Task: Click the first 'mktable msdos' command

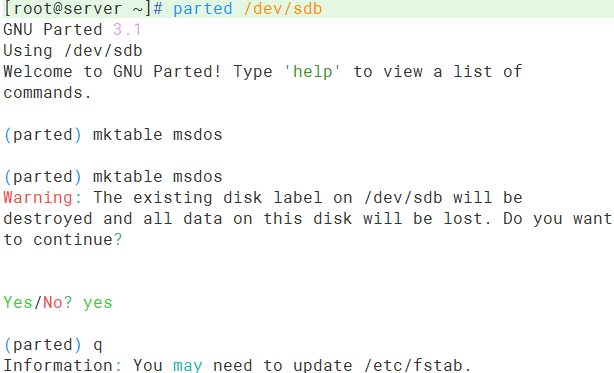Action: pyautogui.click(x=157, y=135)
